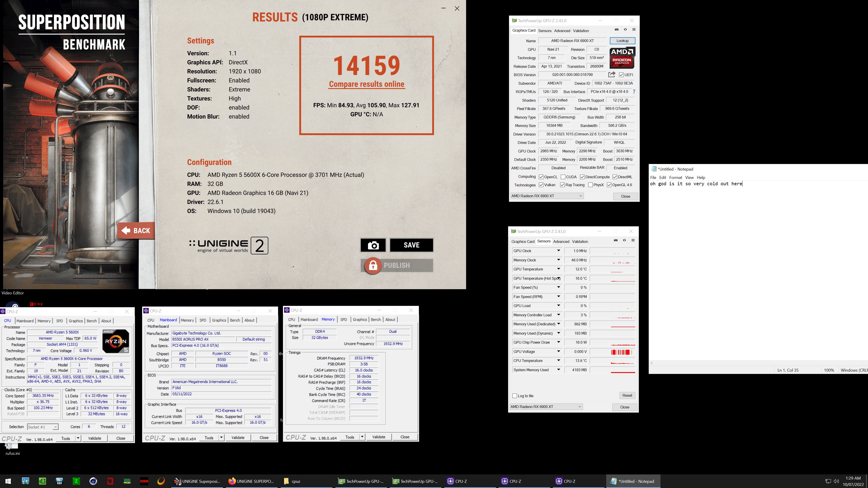Click refresh icon in GPU-Z Sensors window
Viewport: 868px width, 488px height.
(x=624, y=240)
